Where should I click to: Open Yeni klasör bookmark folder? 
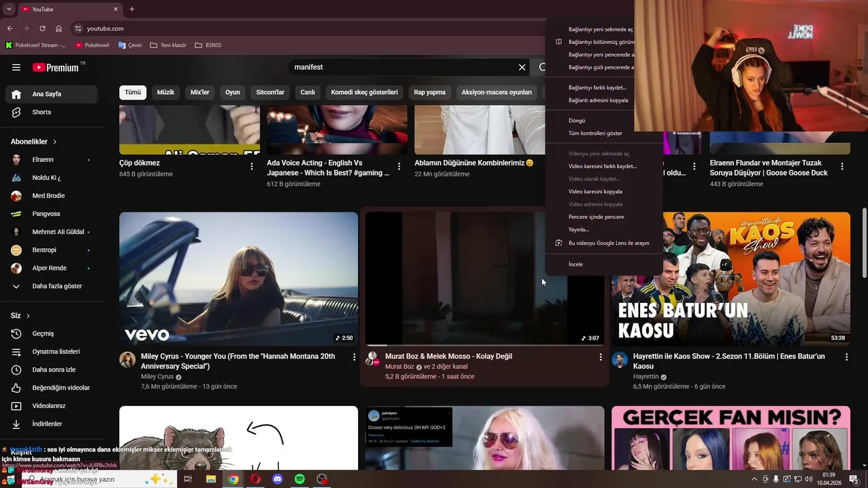click(168, 45)
